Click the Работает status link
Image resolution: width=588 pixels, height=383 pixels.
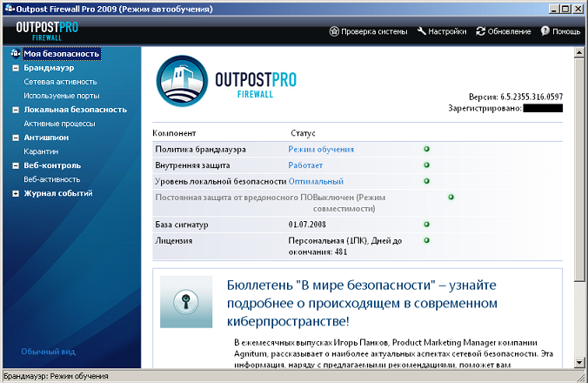point(305,165)
